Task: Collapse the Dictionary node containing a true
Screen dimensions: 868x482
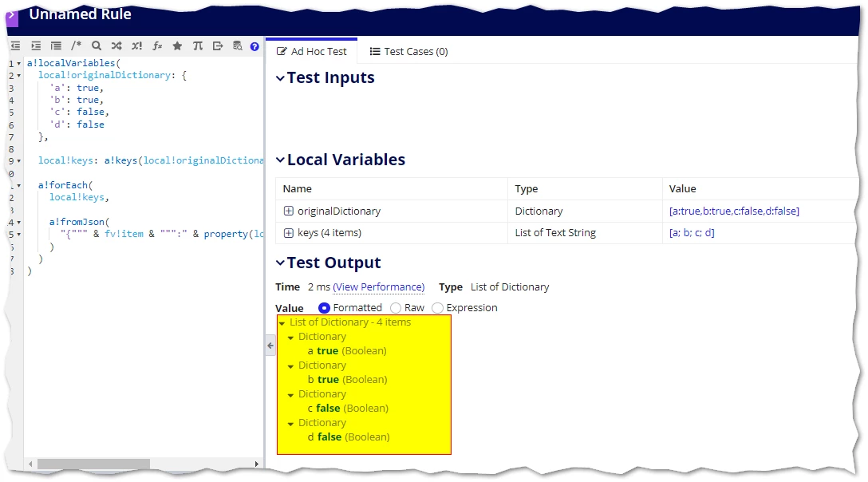Action: (290, 338)
